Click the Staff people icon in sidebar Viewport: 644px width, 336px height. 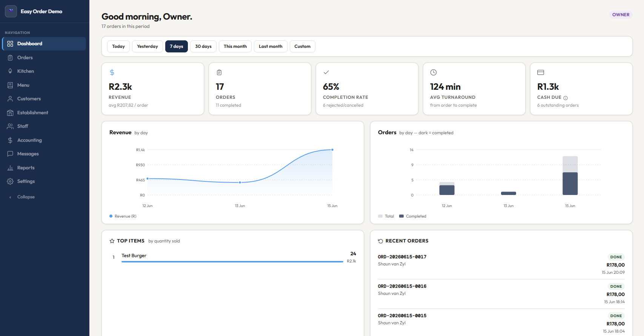click(x=10, y=126)
